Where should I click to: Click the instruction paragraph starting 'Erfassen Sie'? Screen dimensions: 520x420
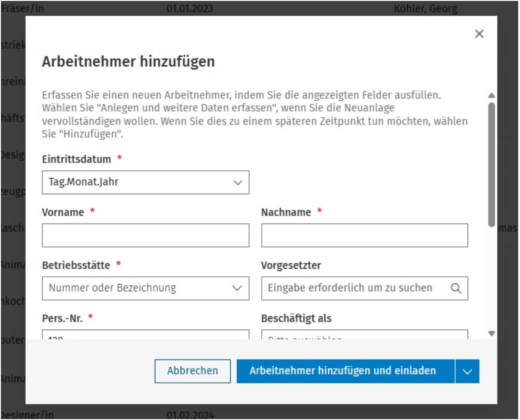coord(255,114)
